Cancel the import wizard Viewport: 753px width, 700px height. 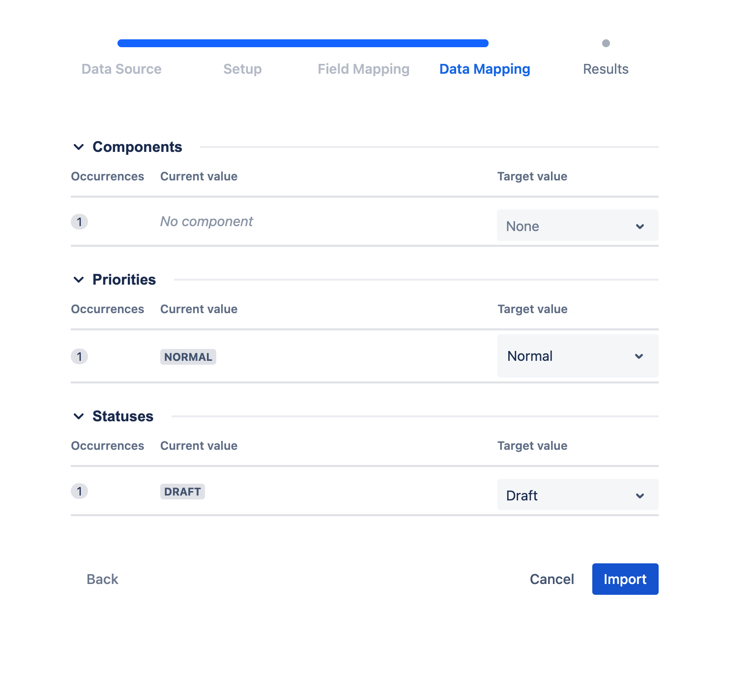[551, 579]
